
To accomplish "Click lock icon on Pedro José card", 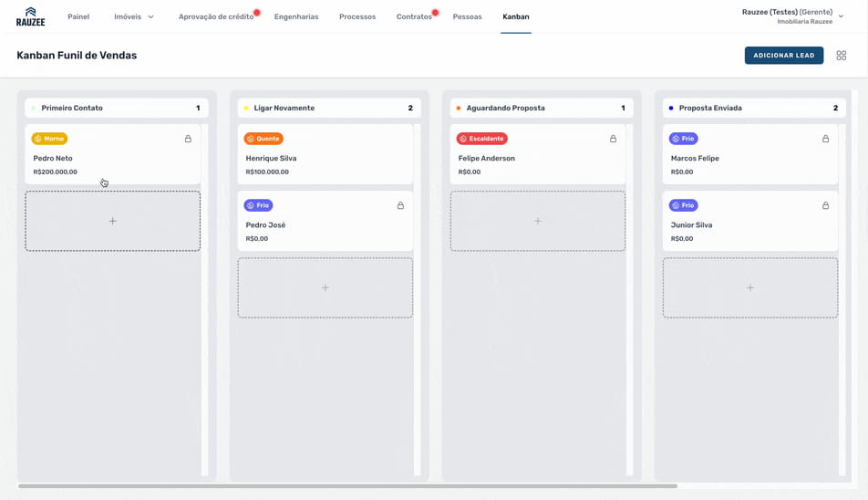I will tap(400, 205).
